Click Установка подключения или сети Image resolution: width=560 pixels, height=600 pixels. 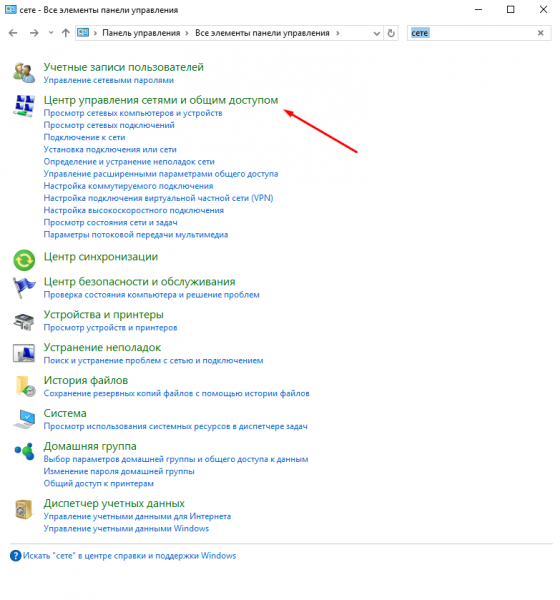(110, 150)
